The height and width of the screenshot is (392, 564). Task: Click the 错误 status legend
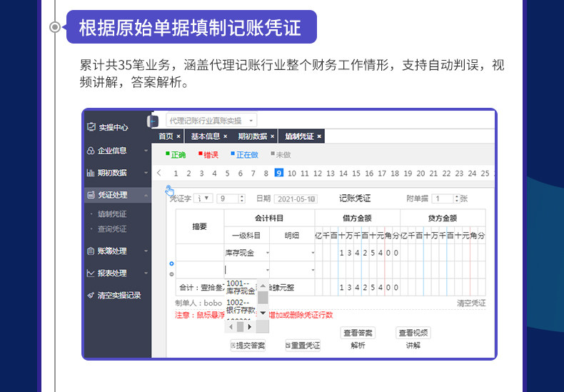click(x=208, y=155)
